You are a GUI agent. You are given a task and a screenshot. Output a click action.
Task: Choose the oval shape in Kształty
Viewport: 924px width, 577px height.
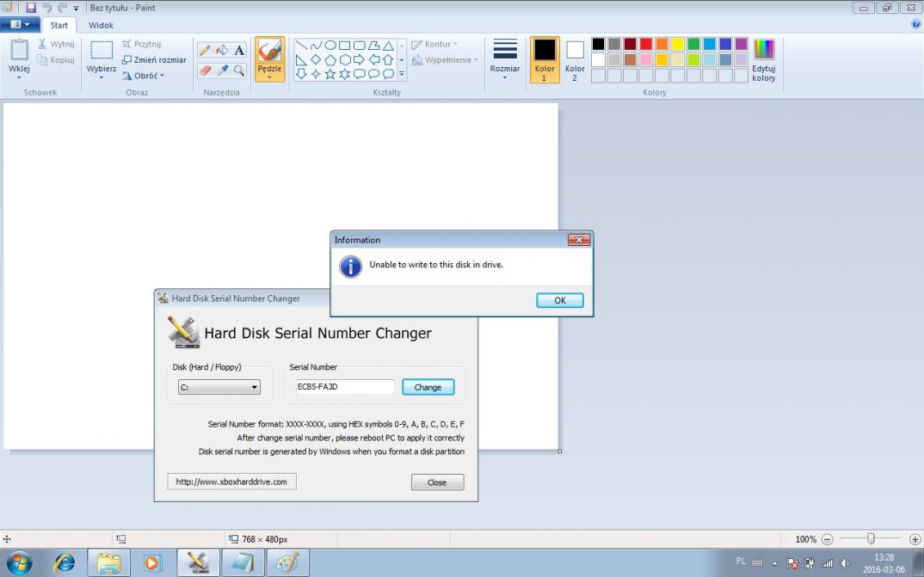(x=330, y=46)
